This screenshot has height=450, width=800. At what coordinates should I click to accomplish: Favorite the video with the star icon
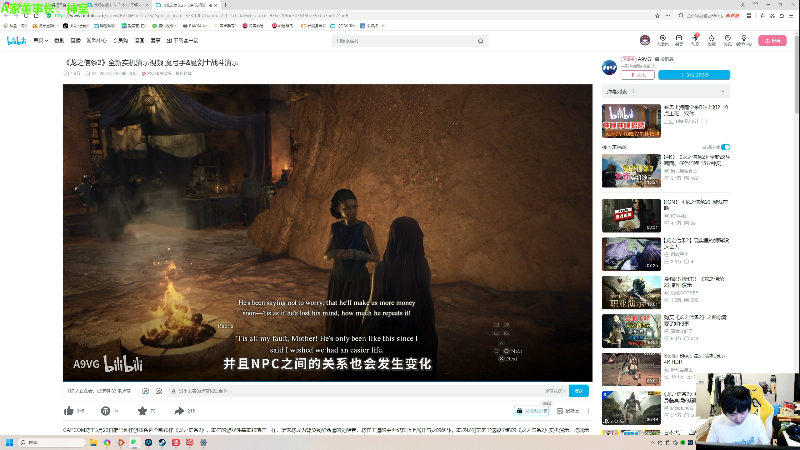(x=142, y=411)
